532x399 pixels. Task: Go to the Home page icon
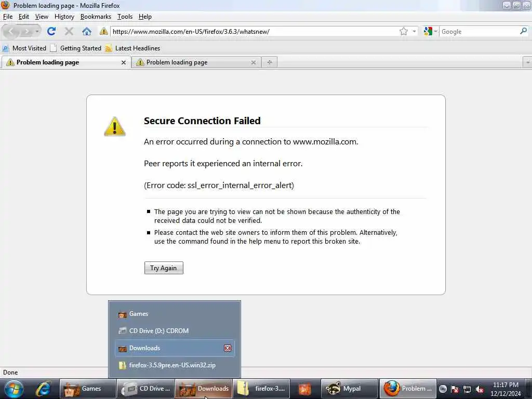(87, 32)
